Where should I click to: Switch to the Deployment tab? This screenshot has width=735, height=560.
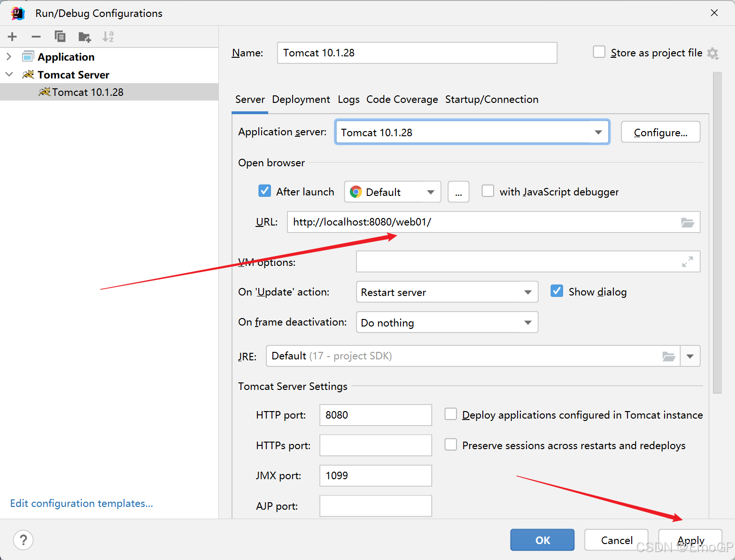pyautogui.click(x=301, y=100)
